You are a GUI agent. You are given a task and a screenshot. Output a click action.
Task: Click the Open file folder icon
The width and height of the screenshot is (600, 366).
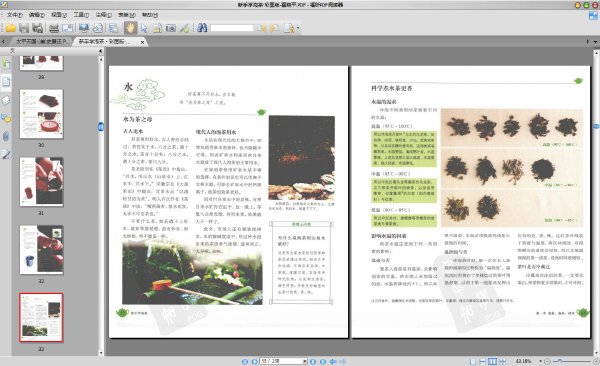[x=10, y=28]
